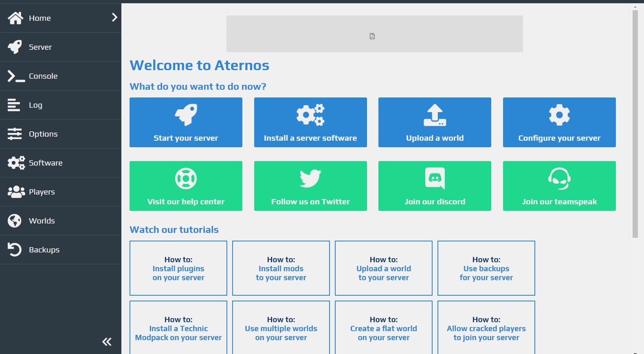Open tutorial Install plugins on your server
644x354 pixels.
(178, 268)
